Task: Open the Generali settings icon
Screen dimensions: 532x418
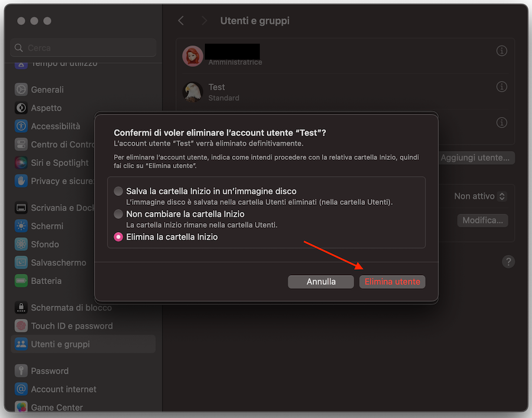Action: [21, 89]
